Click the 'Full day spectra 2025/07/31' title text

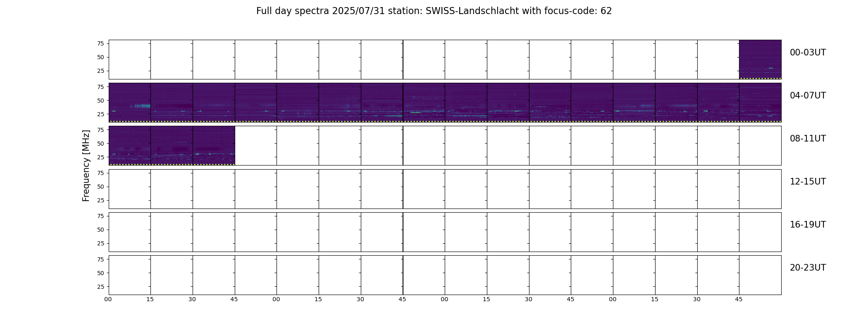click(x=321, y=11)
